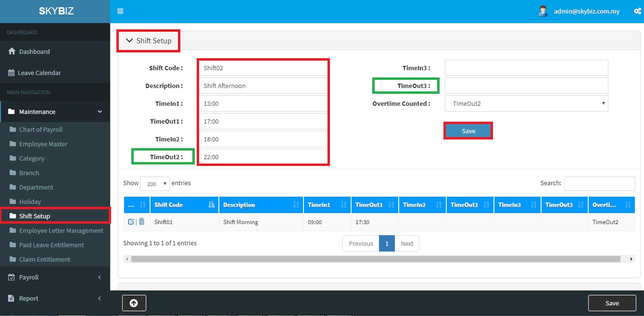Click the admin user avatar icon
The width and height of the screenshot is (644, 316).
(x=543, y=12)
